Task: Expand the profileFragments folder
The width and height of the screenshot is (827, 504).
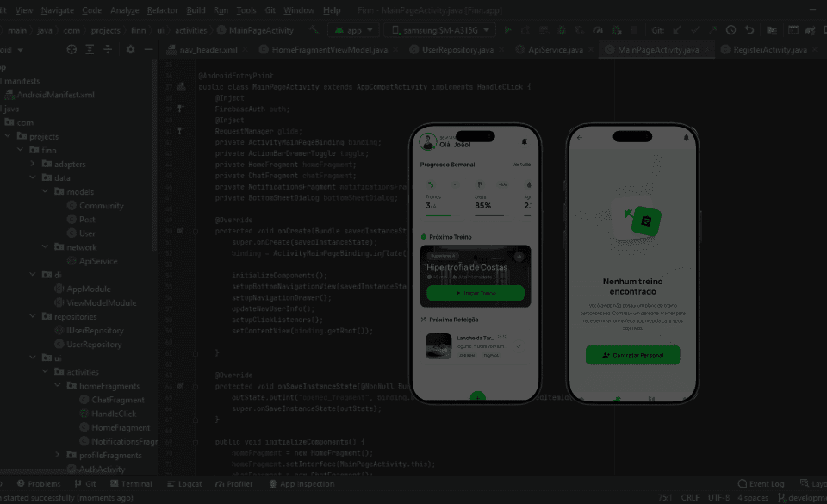Action: (x=58, y=455)
